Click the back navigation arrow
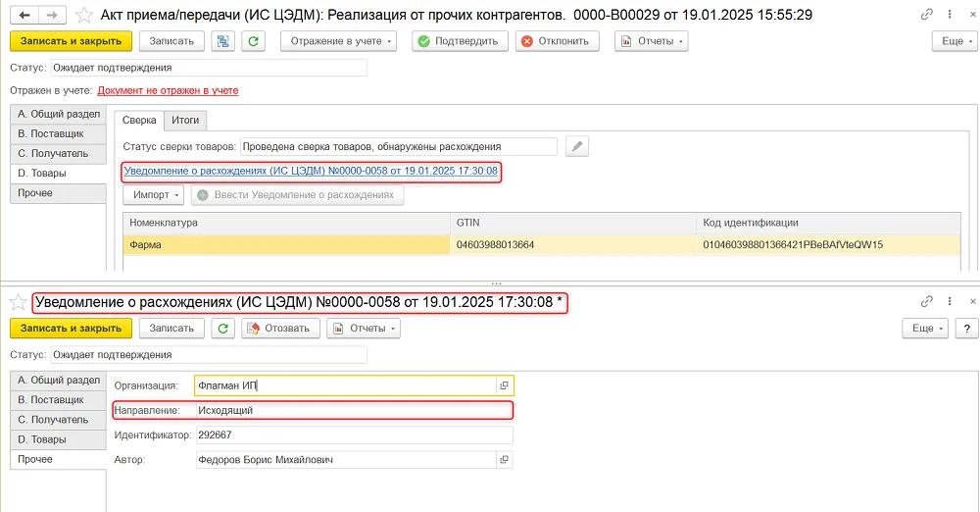The width and height of the screenshot is (980, 512). pos(24,15)
